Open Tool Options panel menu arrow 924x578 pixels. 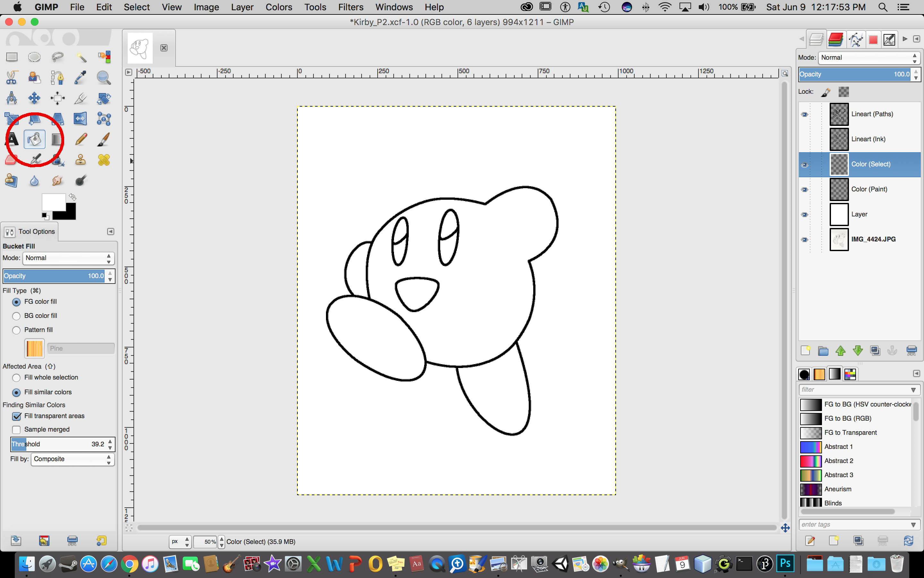pos(110,232)
